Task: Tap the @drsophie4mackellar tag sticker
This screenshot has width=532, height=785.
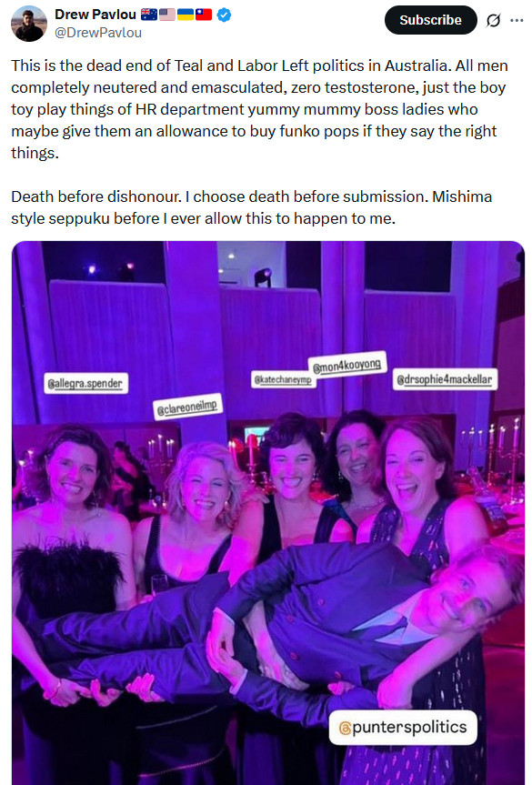Action: point(445,379)
